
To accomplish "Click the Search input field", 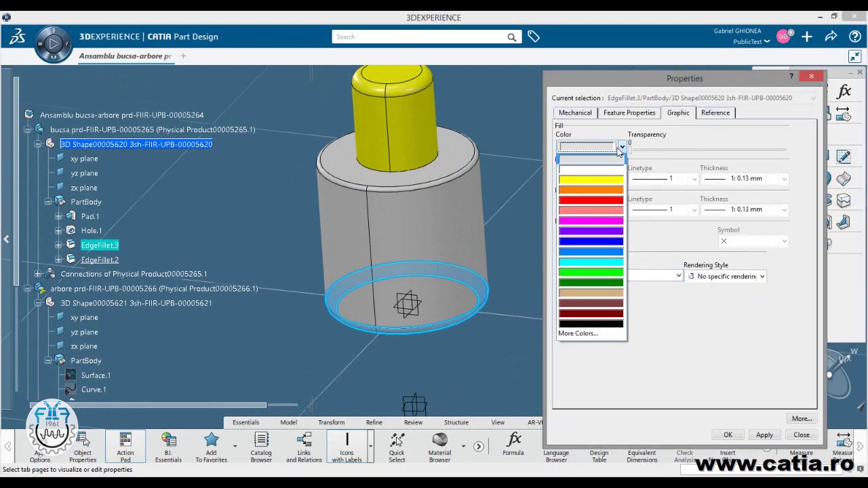I will [x=419, y=37].
